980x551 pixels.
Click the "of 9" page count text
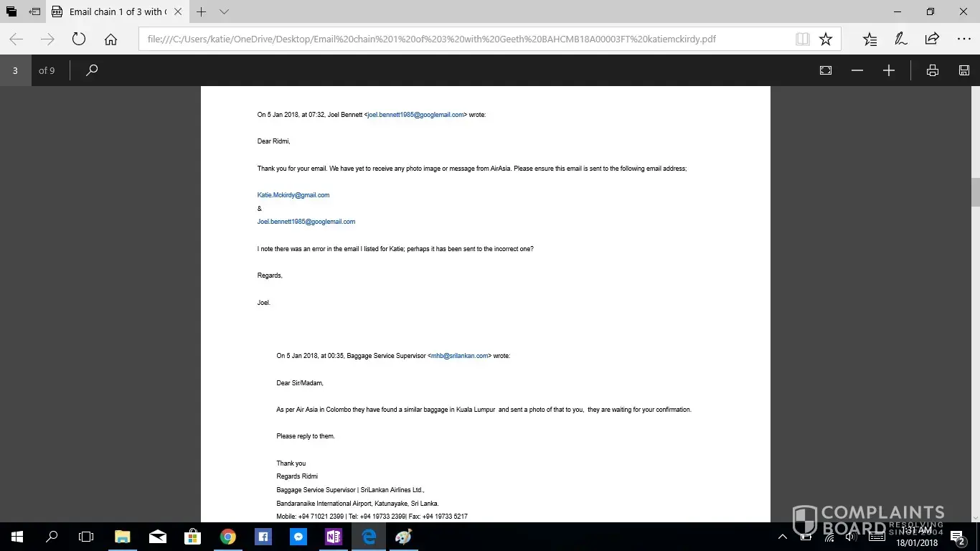[x=47, y=70]
